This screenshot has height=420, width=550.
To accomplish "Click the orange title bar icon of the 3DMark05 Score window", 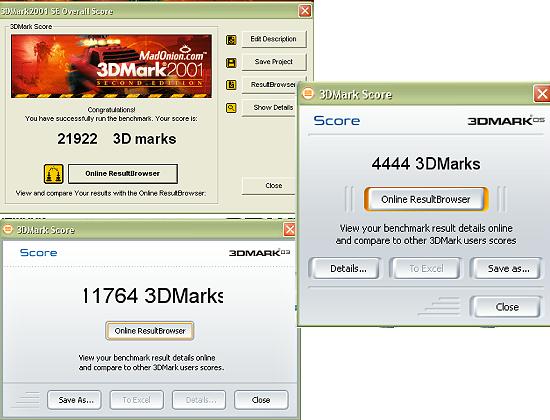I will [308, 94].
